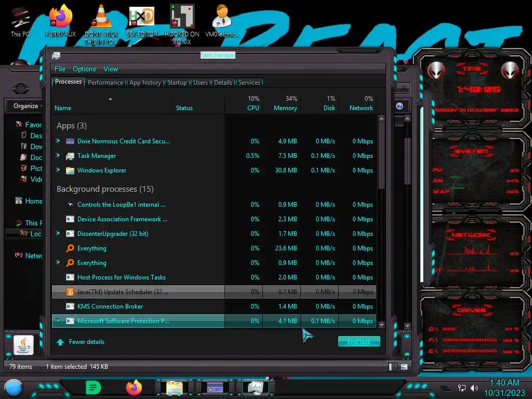The image size is (532, 399).
Task: Click the Explorer help question mark icon
Action: tap(400, 106)
